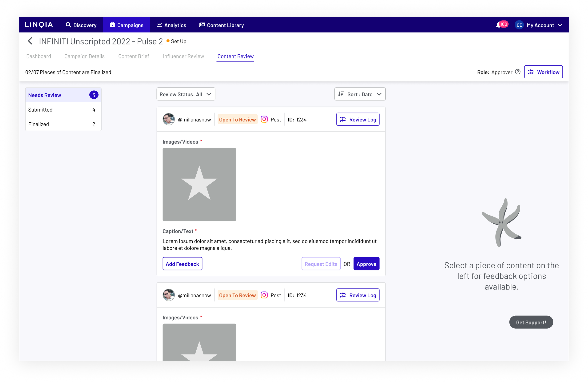588x382 pixels.
Task: Switch to the Influencer Review tab
Action: coord(183,56)
